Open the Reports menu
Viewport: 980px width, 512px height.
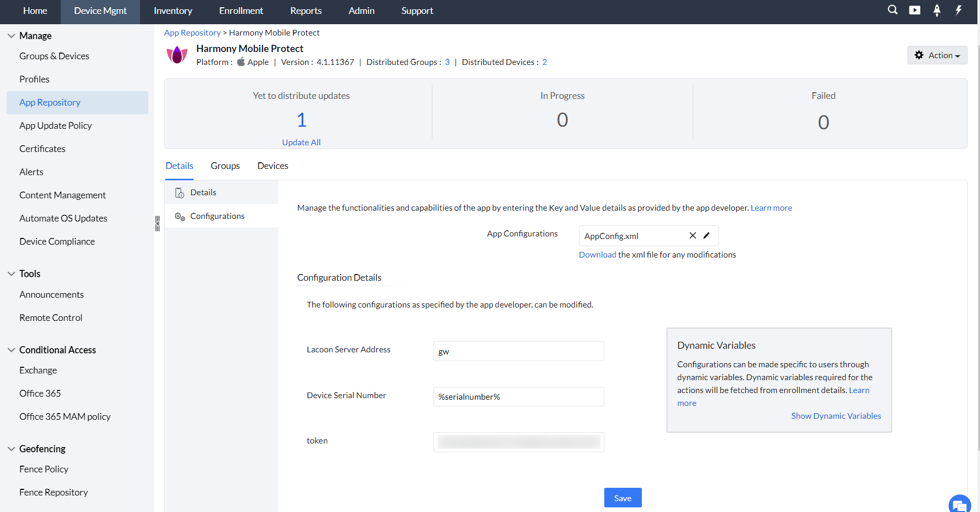pyautogui.click(x=306, y=11)
